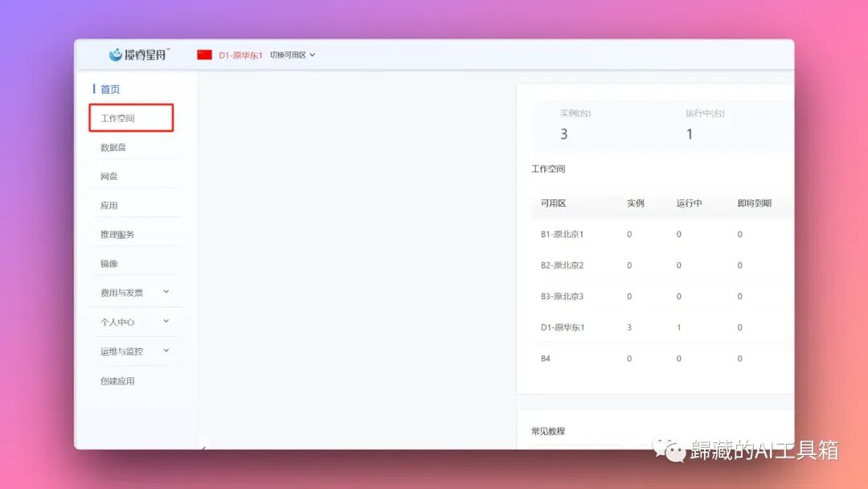Click 创建应用 in the sidebar

pos(117,381)
